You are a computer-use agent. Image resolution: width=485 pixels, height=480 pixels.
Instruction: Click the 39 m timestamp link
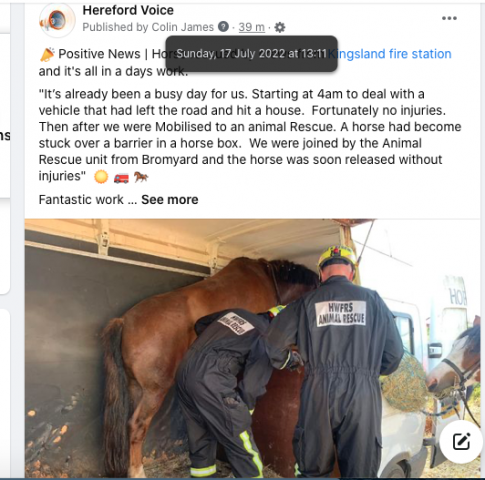[252, 27]
